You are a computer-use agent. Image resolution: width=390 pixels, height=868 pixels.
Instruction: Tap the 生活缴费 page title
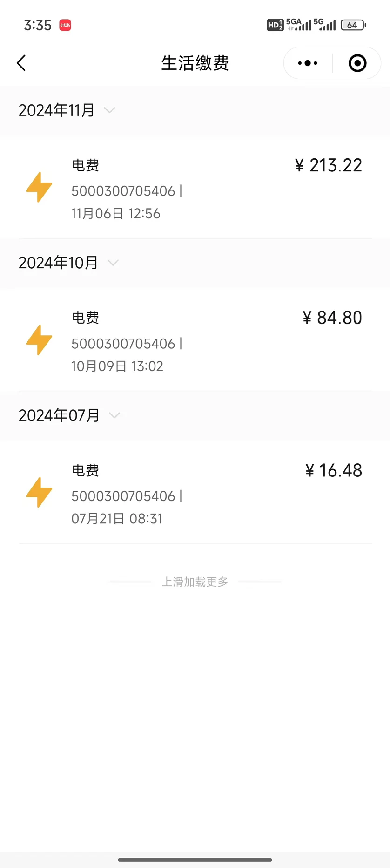195,63
